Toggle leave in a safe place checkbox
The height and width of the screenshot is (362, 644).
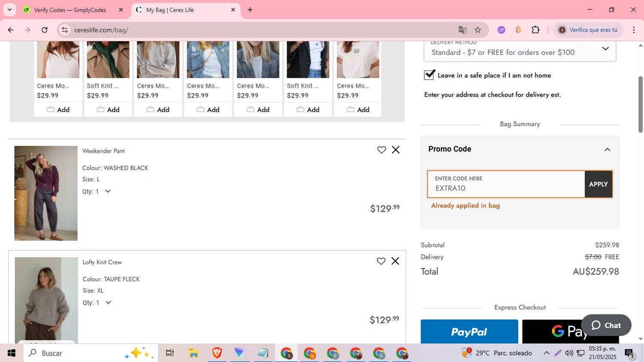coord(429,75)
